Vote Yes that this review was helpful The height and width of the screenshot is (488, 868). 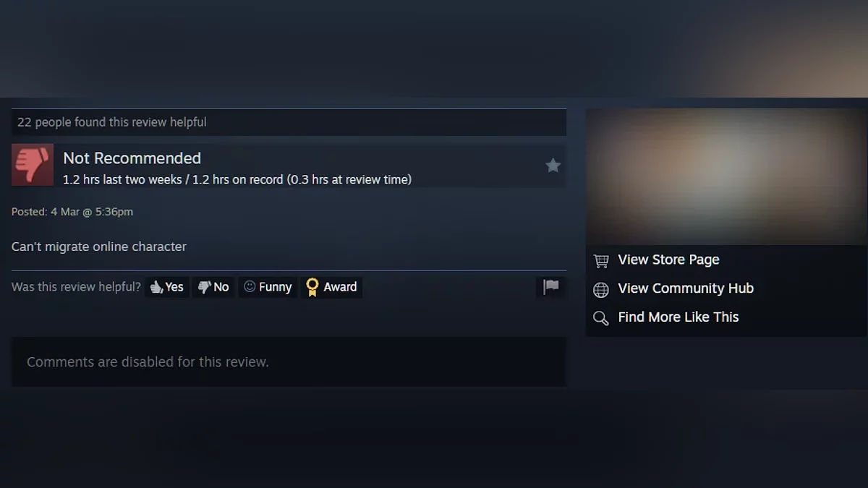[x=167, y=287]
